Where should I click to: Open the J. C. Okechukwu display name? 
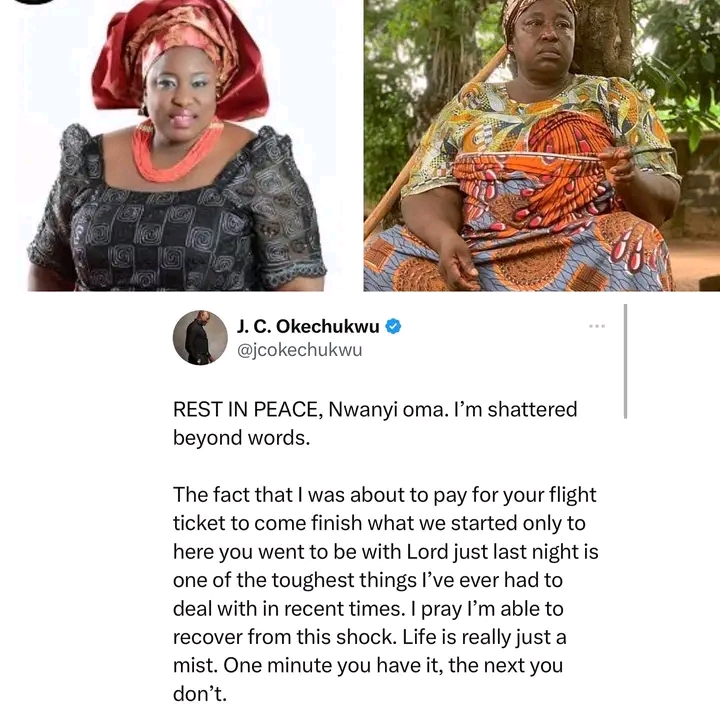[308, 326]
